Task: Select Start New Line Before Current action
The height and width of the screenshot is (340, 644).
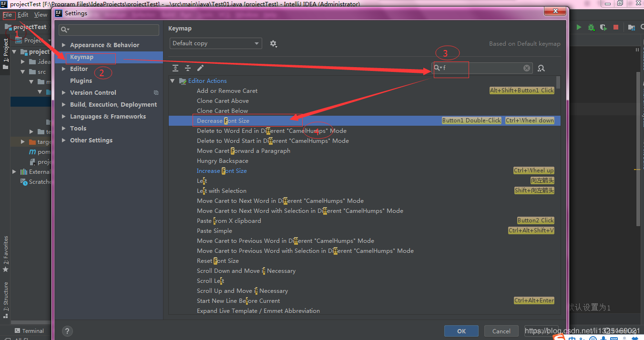Action: click(238, 301)
